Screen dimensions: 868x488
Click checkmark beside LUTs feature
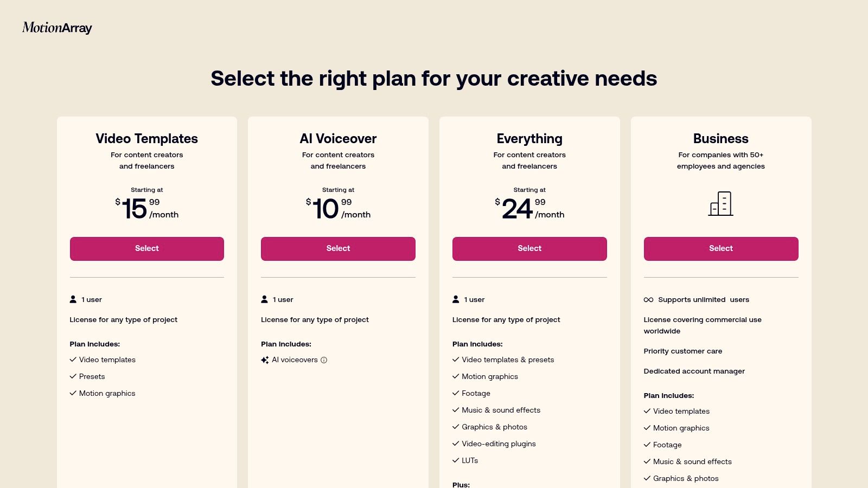coord(456,460)
